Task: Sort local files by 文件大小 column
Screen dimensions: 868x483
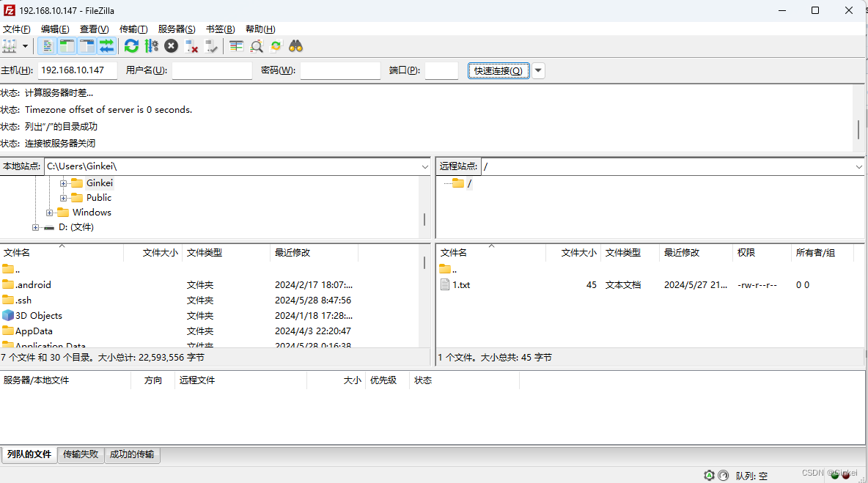Action: pyautogui.click(x=152, y=252)
